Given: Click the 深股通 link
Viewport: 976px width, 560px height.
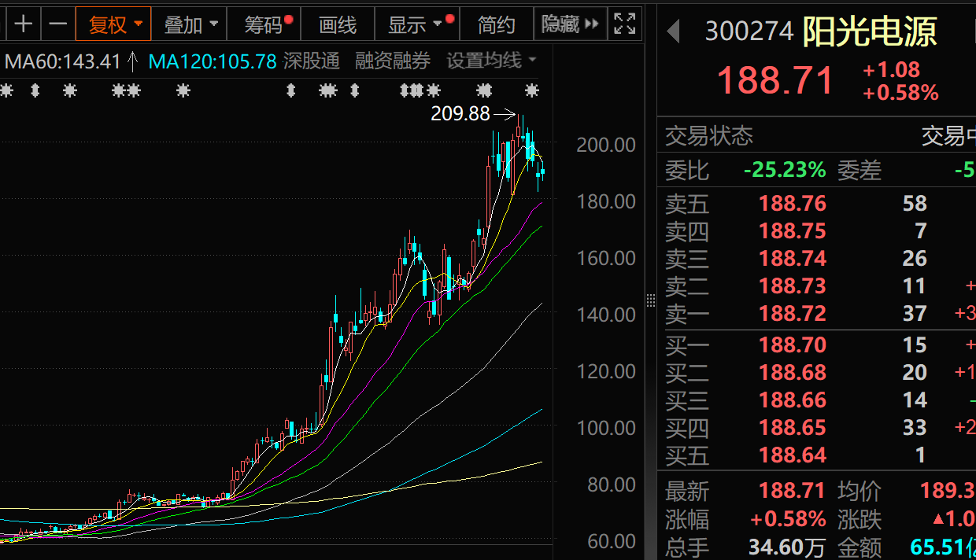Looking at the screenshot, I should coord(312,61).
